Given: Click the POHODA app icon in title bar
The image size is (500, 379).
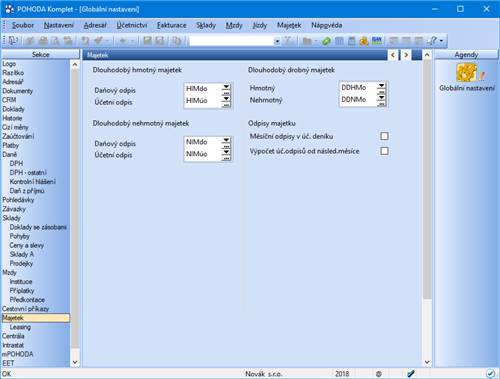Looking at the screenshot, I should [x=9, y=9].
